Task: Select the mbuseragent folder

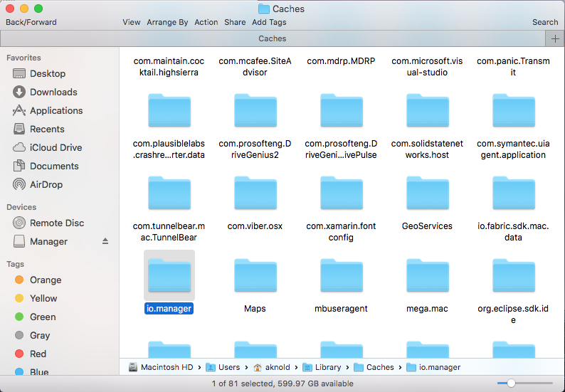Action: (341, 275)
